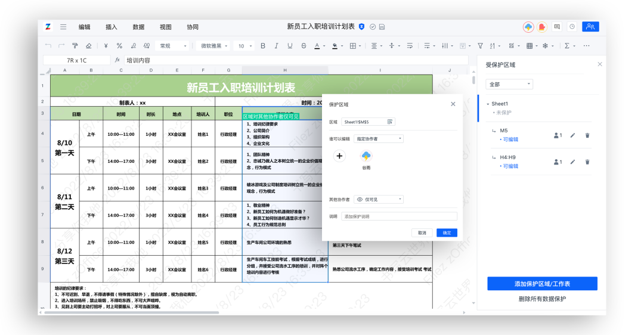644x335 pixels.
Task: Click 取消 in the protect dialog
Action: coord(422,233)
